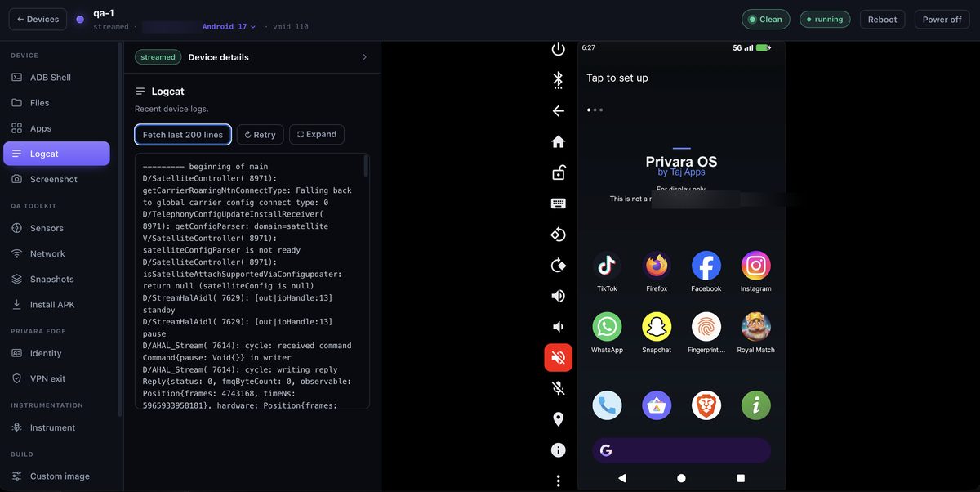Open the purple app store icon

point(657,405)
